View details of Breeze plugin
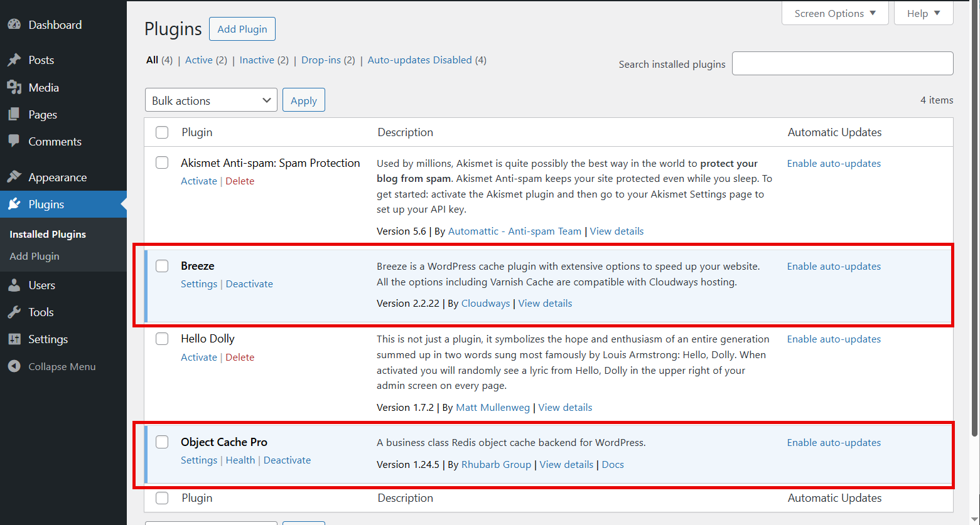The width and height of the screenshot is (980, 525). [545, 304]
